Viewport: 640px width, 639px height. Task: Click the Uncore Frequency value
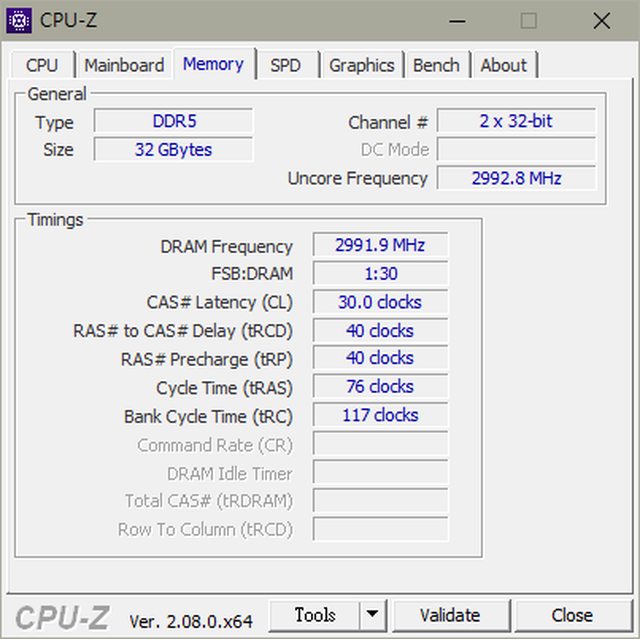point(515,179)
